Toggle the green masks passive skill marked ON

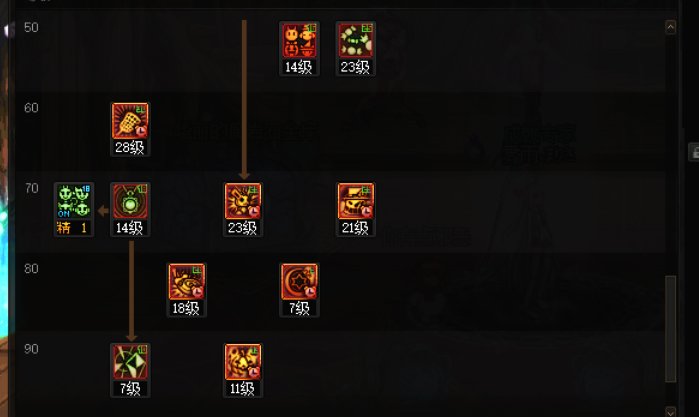pos(74,201)
